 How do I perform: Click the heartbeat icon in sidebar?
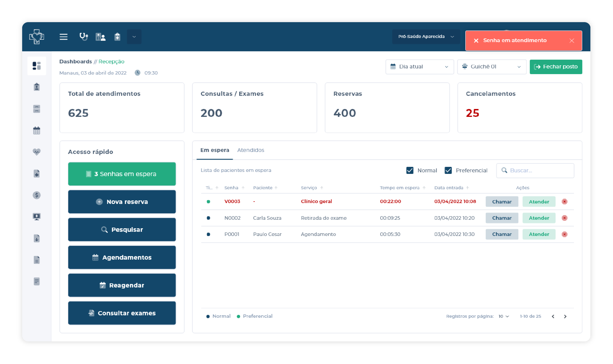[x=37, y=152]
